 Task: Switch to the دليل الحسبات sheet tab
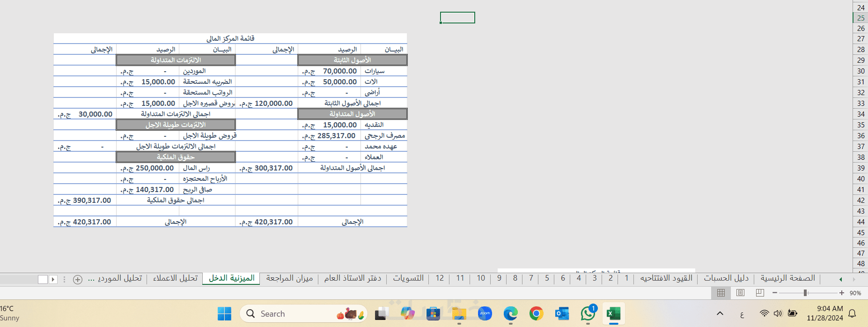point(726,278)
